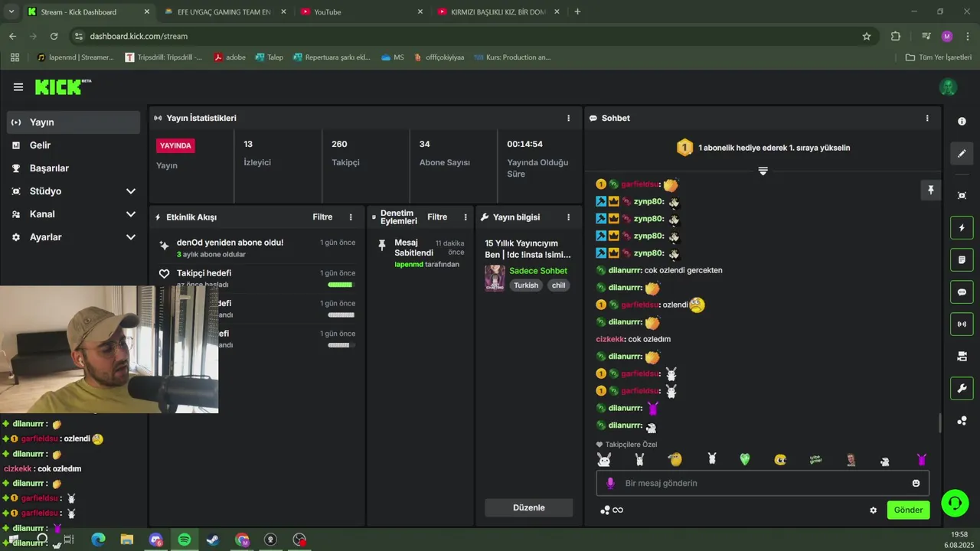Open Sohbet panel three-dot menu
The height and width of the screenshot is (551, 980).
(926, 118)
